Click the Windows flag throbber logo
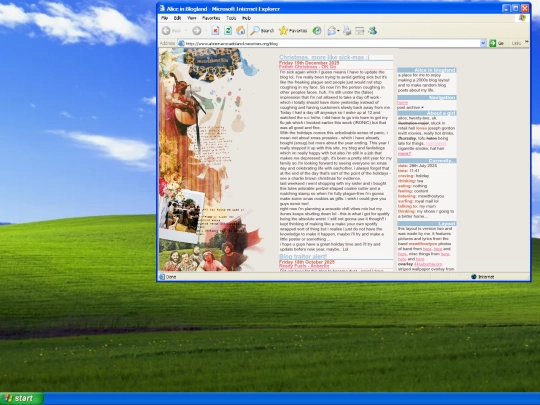This screenshot has height=405, width=540. tap(522, 18)
